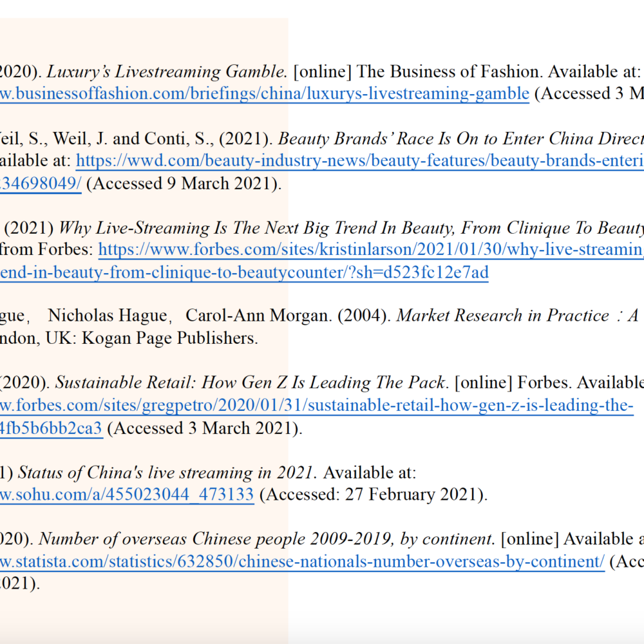The image size is (644, 644).
Task: Click the text 'Kogan Page Publishers.'
Action: point(170,339)
